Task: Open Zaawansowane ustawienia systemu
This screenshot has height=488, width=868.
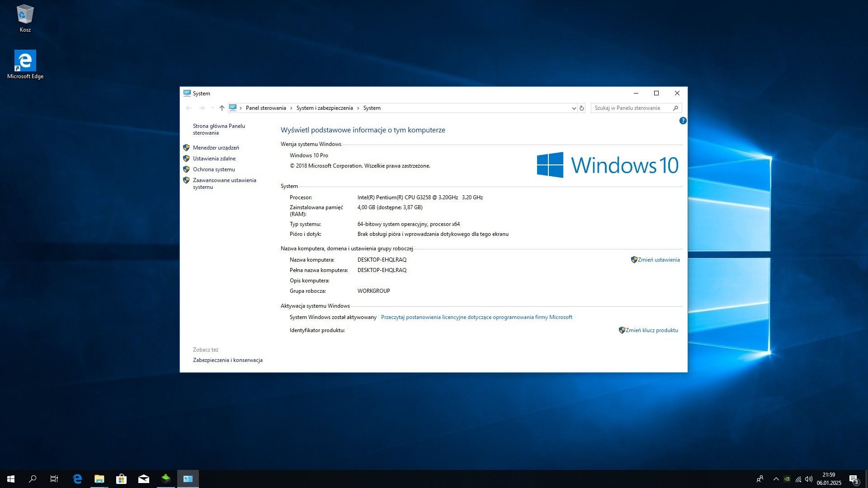Action: pyautogui.click(x=224, y=183)
